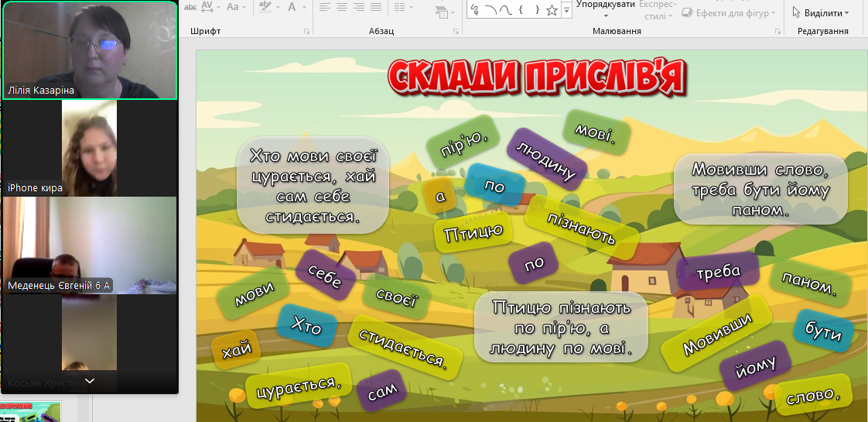Apply text highlight color

coord(265,7)
